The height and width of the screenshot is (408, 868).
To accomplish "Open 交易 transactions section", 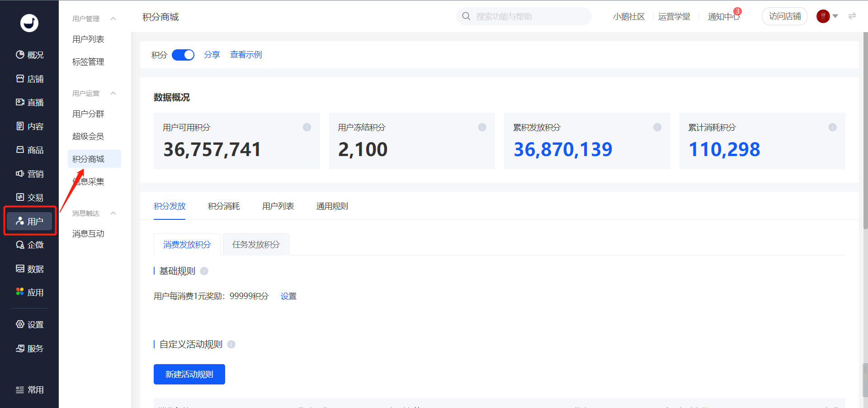I will pos(29,197).
